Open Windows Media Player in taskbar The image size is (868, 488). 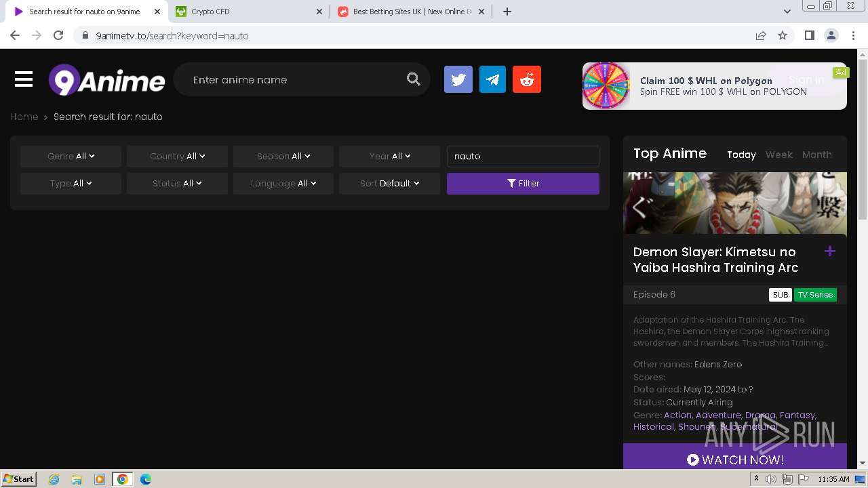(x=100, y=479)
